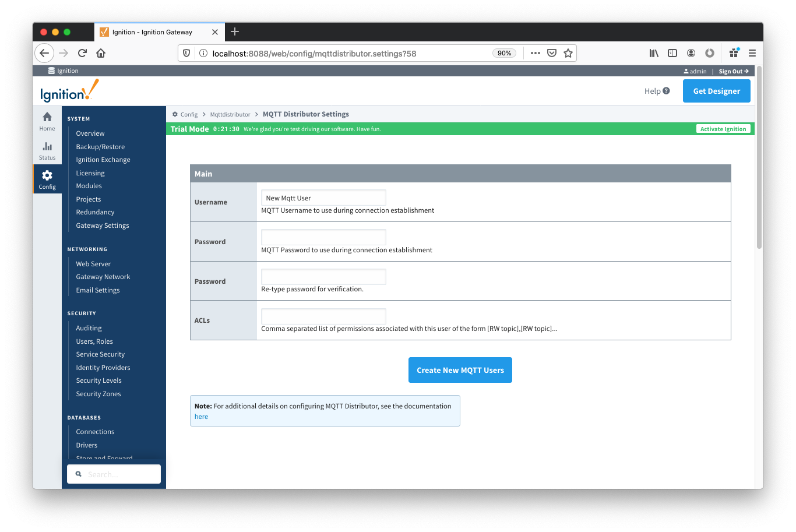Image resolution: width=796 pixels, height=532 pixels.
Task: Open Ignition Exchange page
Action: (x=103, y=160)
